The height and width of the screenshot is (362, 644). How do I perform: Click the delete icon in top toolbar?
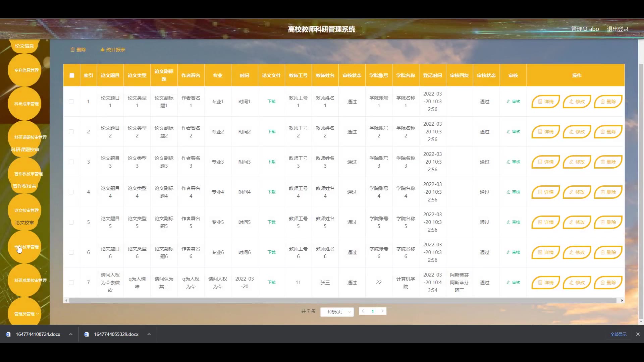(x=78, y=50)
